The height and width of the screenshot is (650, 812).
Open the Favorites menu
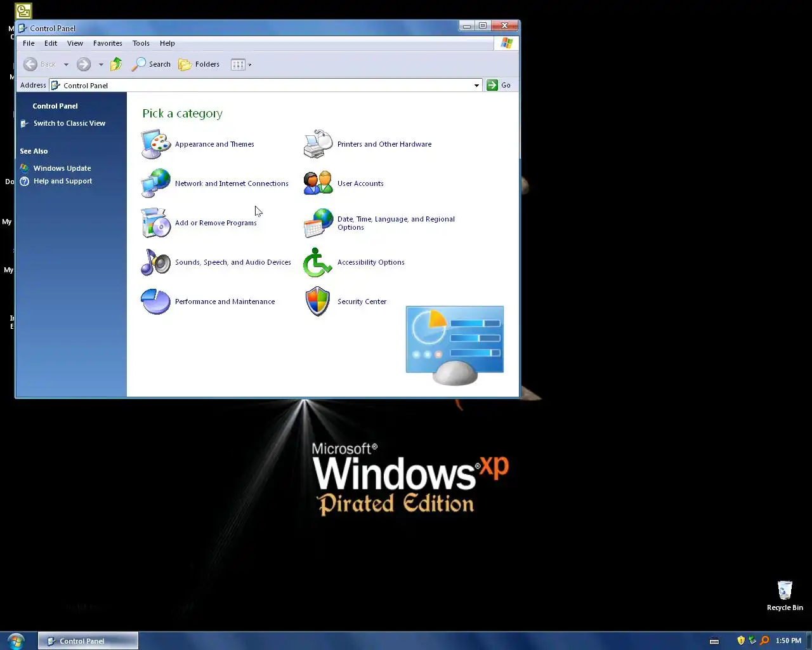107,43
